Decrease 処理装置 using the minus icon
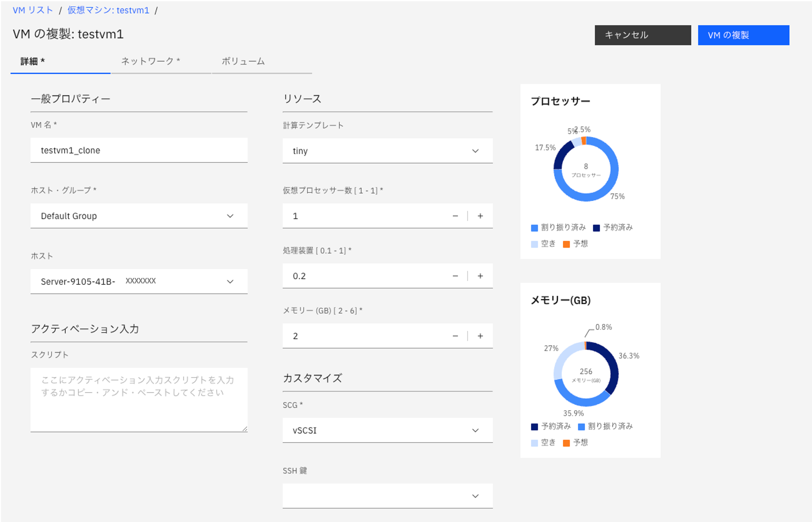 click(x=455, y=276)
